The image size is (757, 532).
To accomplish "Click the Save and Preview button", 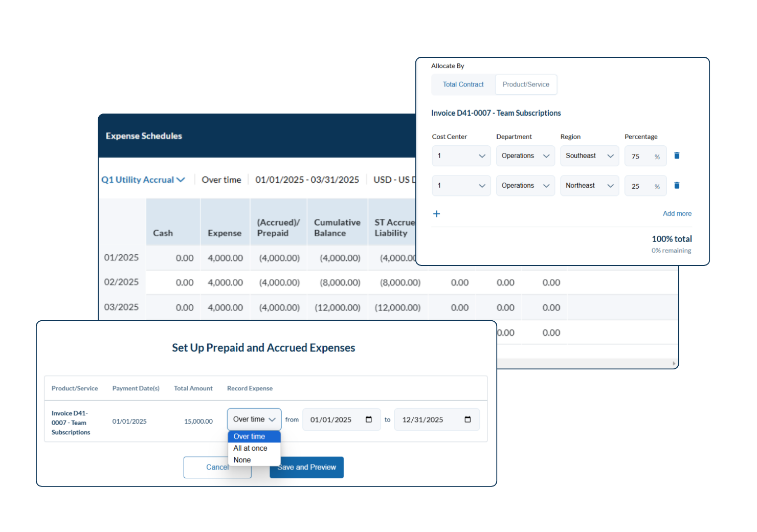I will pos(306,467).
